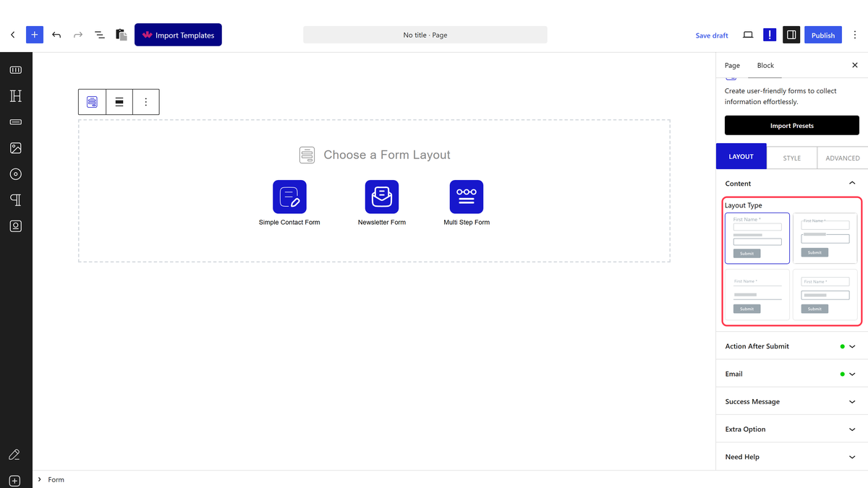This screenshot has width=868, height=488.
Task: Select the Image block icon in left sidebar
Action: click(x=16, y=148)
